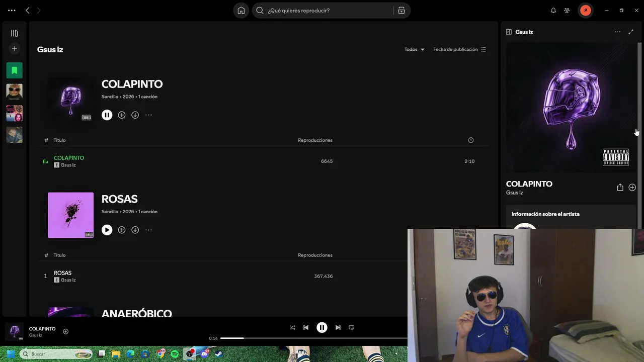Screen dimensions: 644x362
Task: Select the 6645 play count
Action: (x=327, y=161)
